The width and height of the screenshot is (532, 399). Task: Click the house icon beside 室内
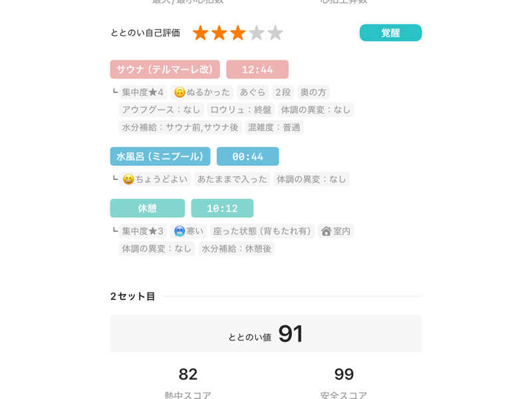coord(326,231)
